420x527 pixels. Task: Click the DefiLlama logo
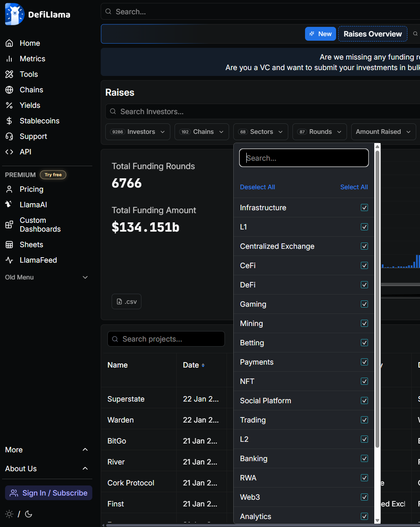click(37, 14)
